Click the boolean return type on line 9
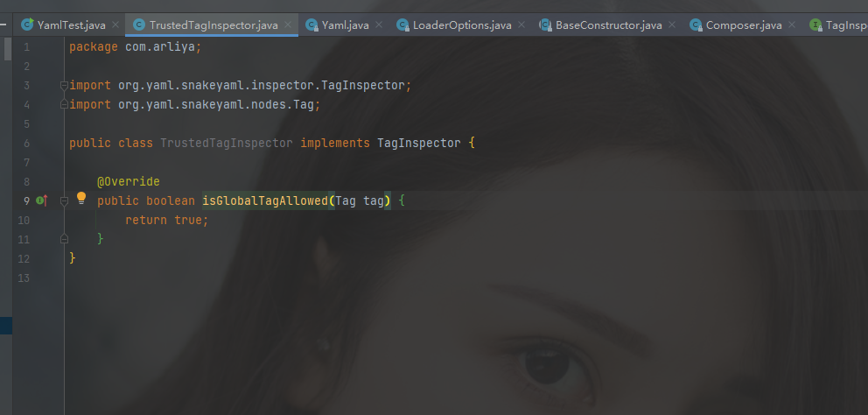This screenshot has height=415, width=868. (x=171, y=200)
